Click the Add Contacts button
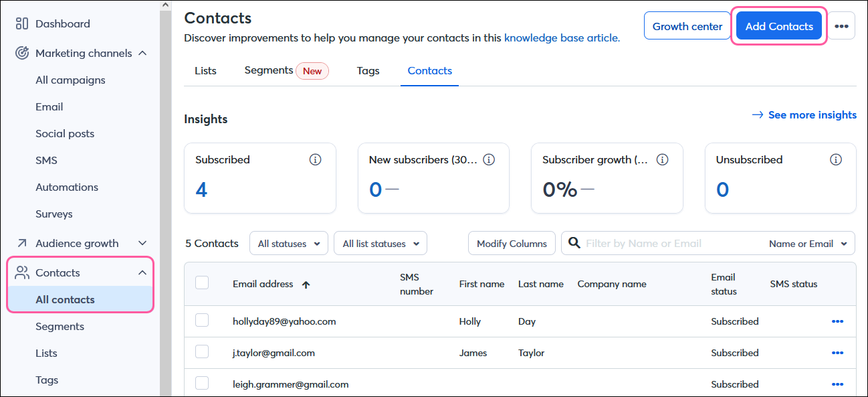 (x=779, y=26)
